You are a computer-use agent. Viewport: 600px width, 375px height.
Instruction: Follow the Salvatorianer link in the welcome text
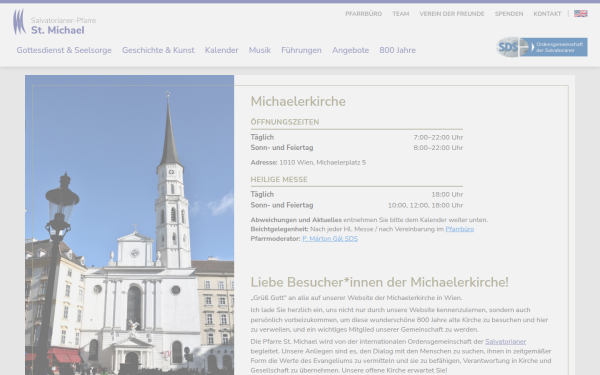click(x=505, y=342)
